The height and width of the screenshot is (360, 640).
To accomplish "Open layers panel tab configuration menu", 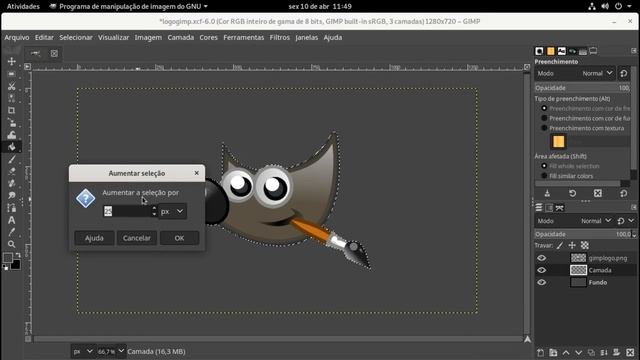I will [633, 208].
